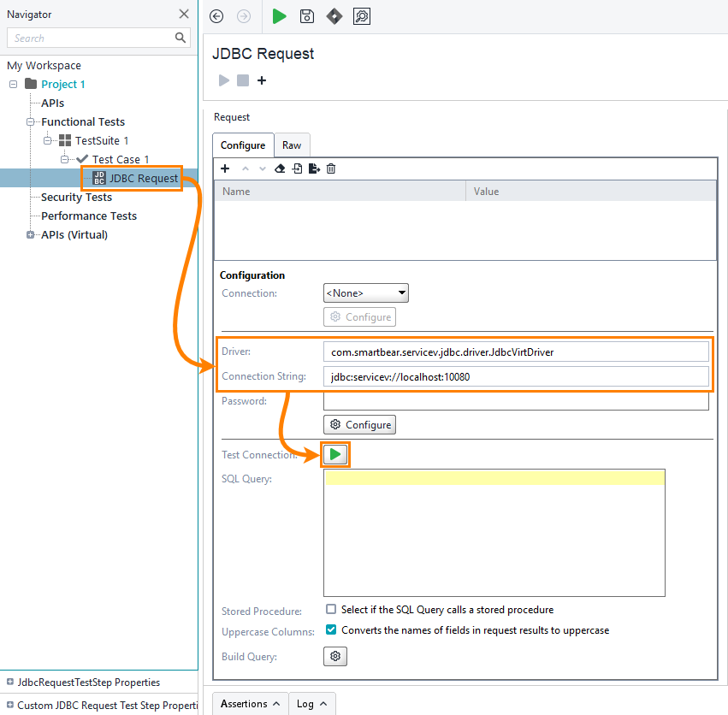Open ReadyAPI Preferences
This screenshot has width=728, height=715.
coord(361,16)
